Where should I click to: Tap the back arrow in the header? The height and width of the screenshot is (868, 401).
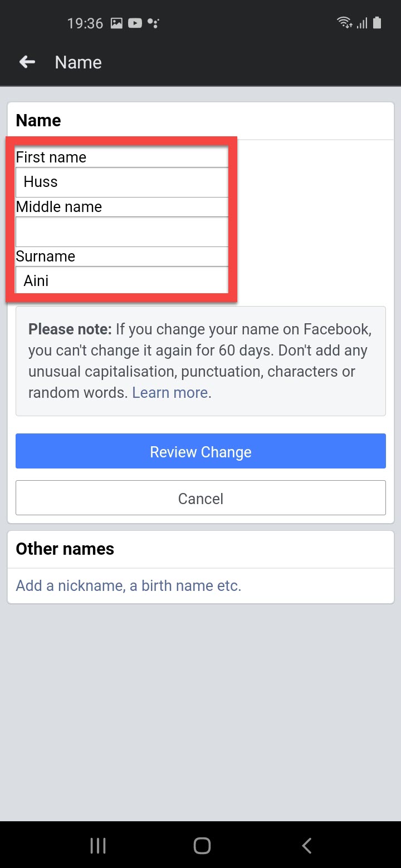coord(27,62)
